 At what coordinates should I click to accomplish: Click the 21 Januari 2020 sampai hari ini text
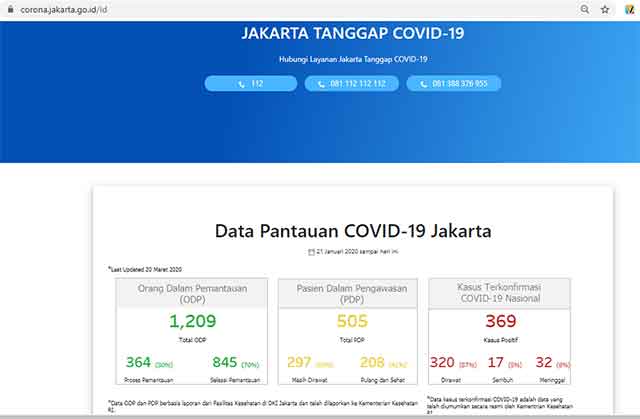click(357, 252)
